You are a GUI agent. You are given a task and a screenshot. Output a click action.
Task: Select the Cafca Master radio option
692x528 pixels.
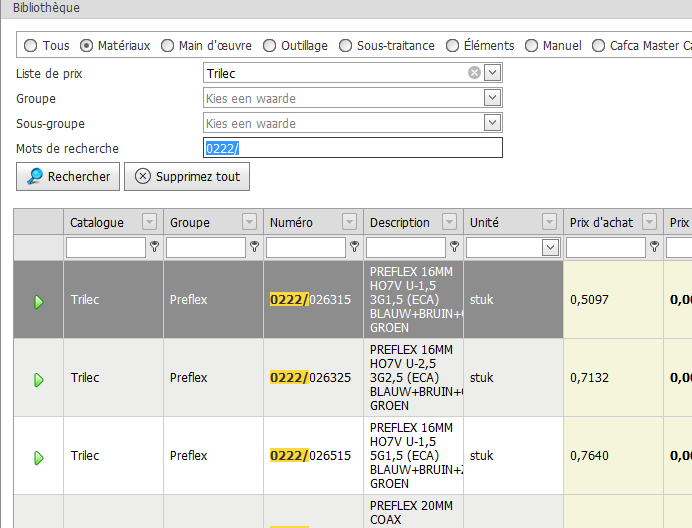click(598, 45)
